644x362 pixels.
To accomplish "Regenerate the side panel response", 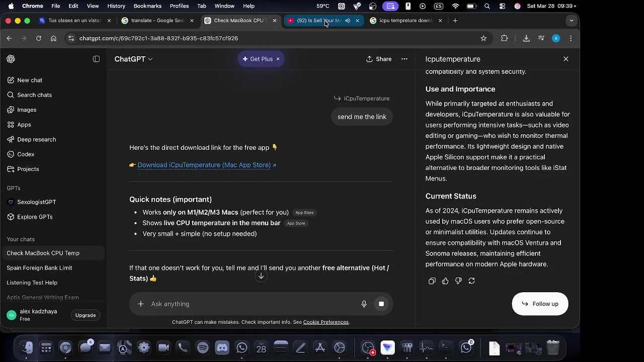I will pos(471,281).
